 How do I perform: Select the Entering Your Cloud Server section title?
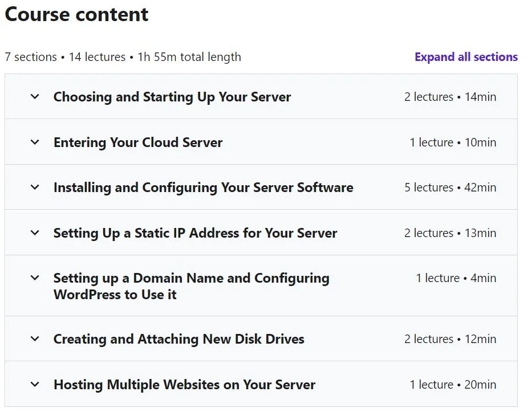tap(138, 142)
